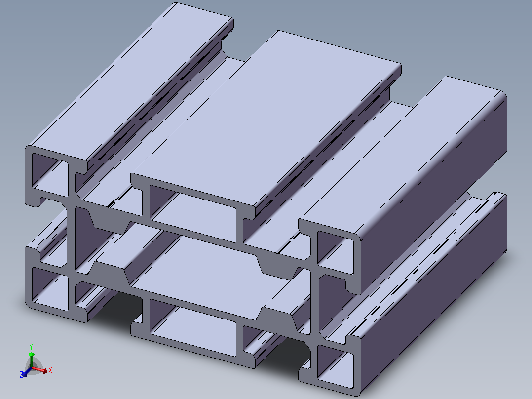Click the red X axis of the orientation triad

coord(40,370)
